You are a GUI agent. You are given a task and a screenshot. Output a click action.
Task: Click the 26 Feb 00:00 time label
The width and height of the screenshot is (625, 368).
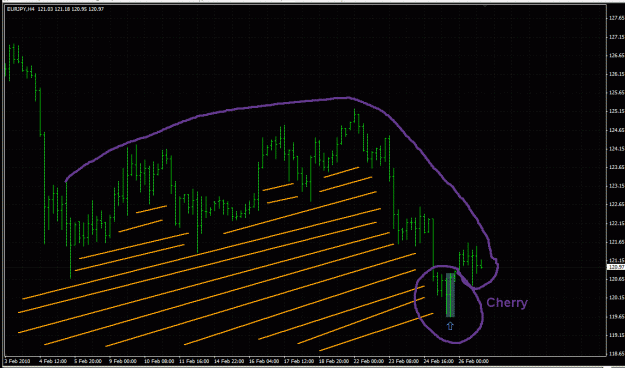click(x=474, y=361)
